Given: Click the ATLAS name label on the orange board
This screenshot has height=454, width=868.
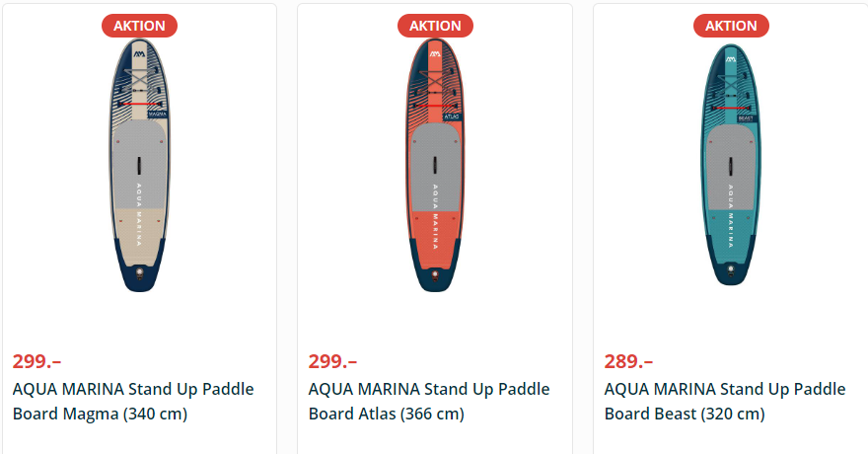Looking at the screenshot, I should click(x=453, y=115).
